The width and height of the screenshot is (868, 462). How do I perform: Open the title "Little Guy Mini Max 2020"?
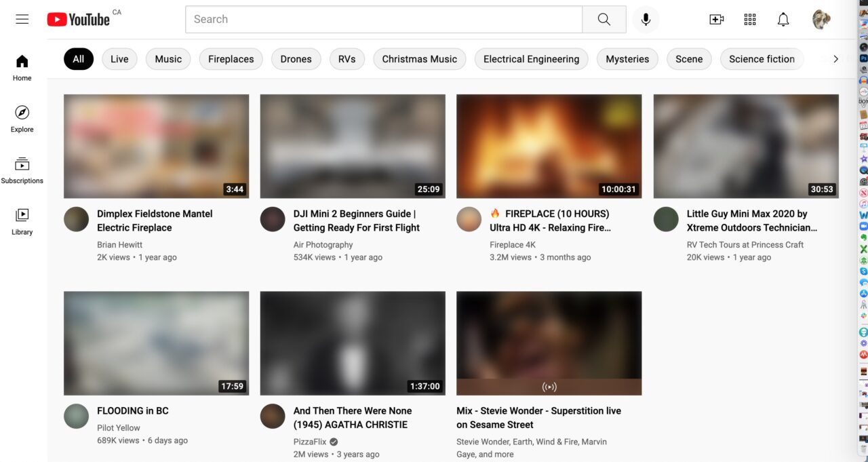coord(752,220)
